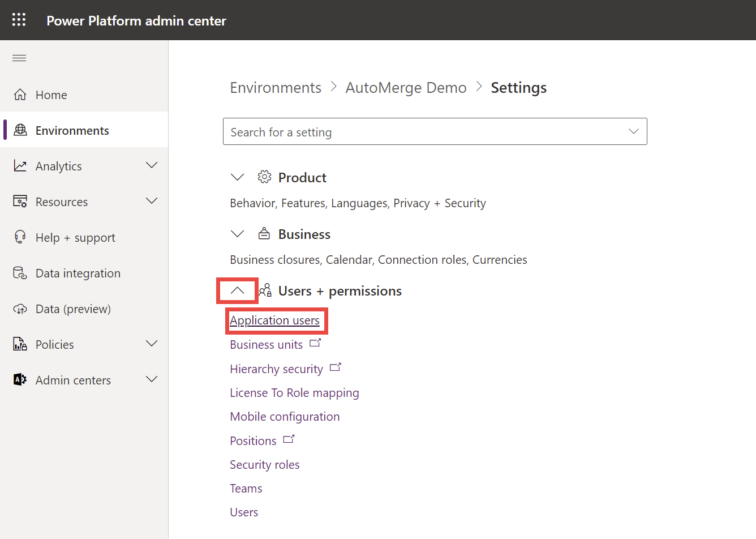This screenshot has height=539, width=756.
Task: Select the Resources label in sidebar
Action: click(x=62, y=202)
